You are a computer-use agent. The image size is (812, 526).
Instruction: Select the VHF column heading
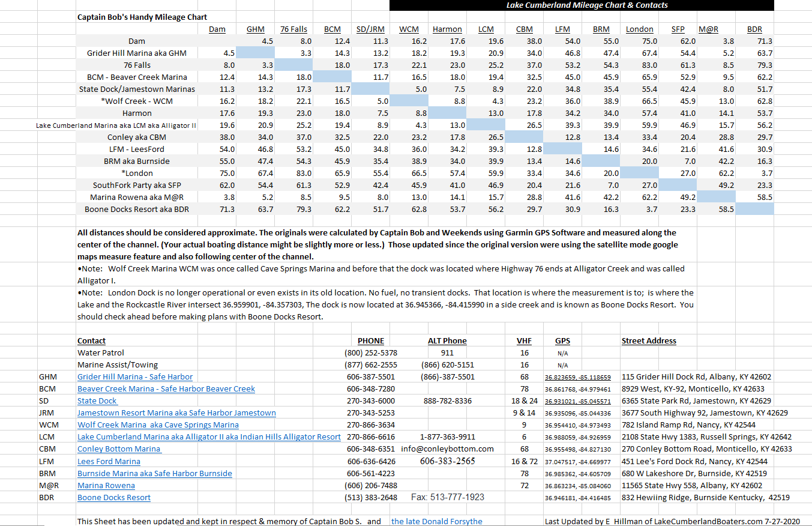tap(525, 341)
